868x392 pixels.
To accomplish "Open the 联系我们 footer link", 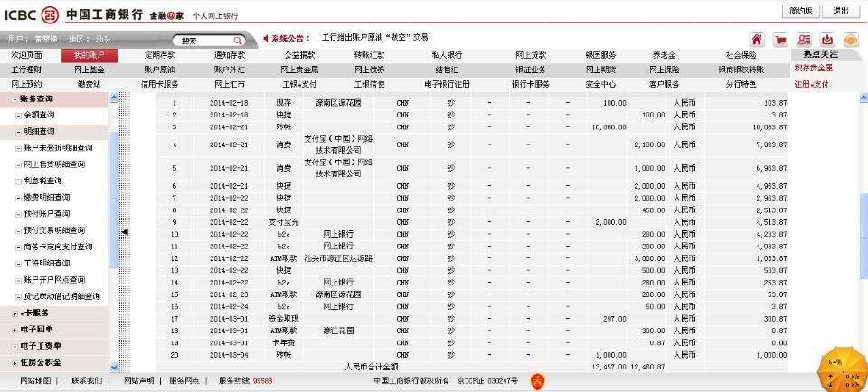I will 87,380.
